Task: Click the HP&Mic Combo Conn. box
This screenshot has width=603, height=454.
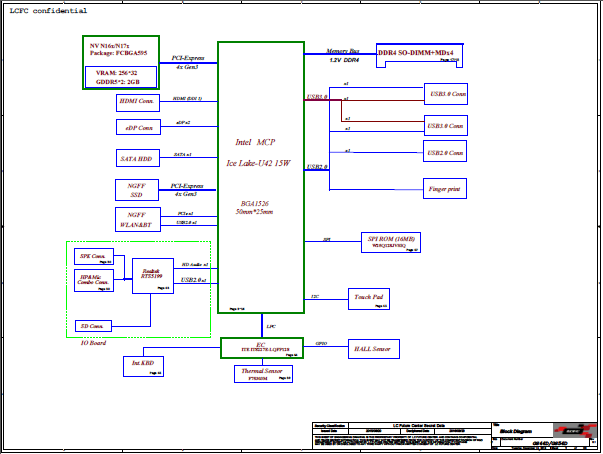Action: coord(93,281)
